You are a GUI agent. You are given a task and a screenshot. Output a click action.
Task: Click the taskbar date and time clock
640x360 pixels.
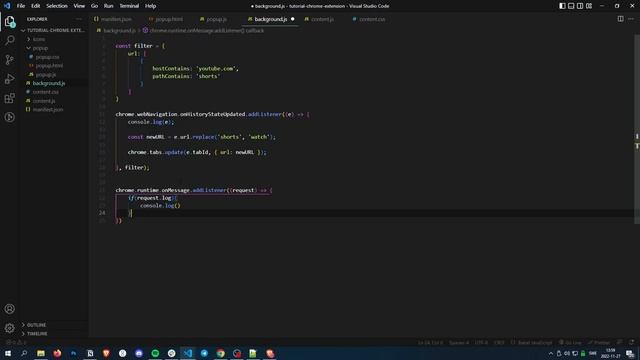tap(611, 353)
